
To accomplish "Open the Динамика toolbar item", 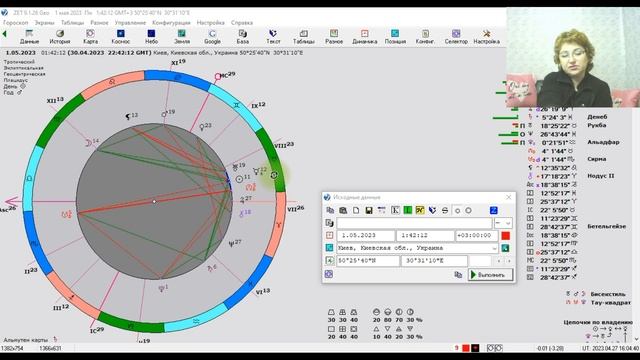I will [364, 36].
